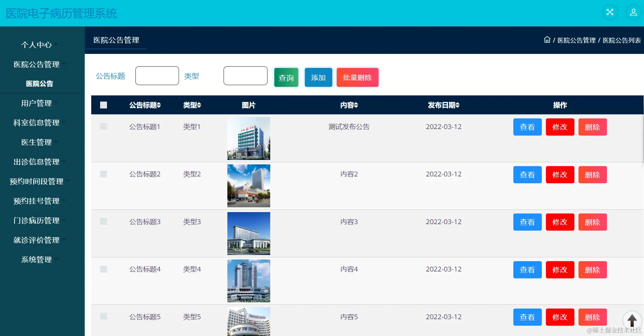
Task: Click 修改 in the 公告标题4 row
Action: 560,270
